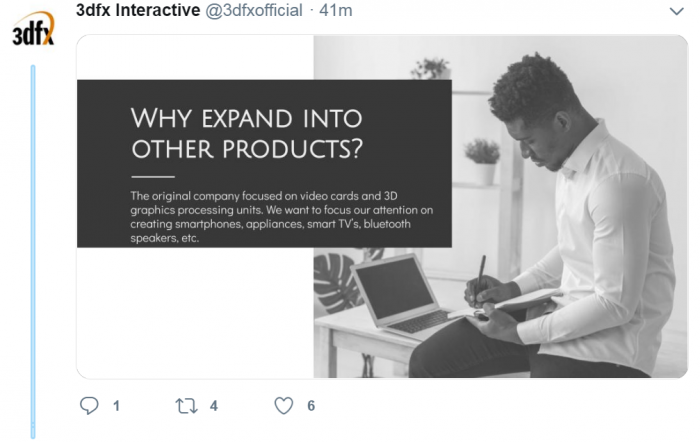Open the 3dfx logo profile avatar

32,30
